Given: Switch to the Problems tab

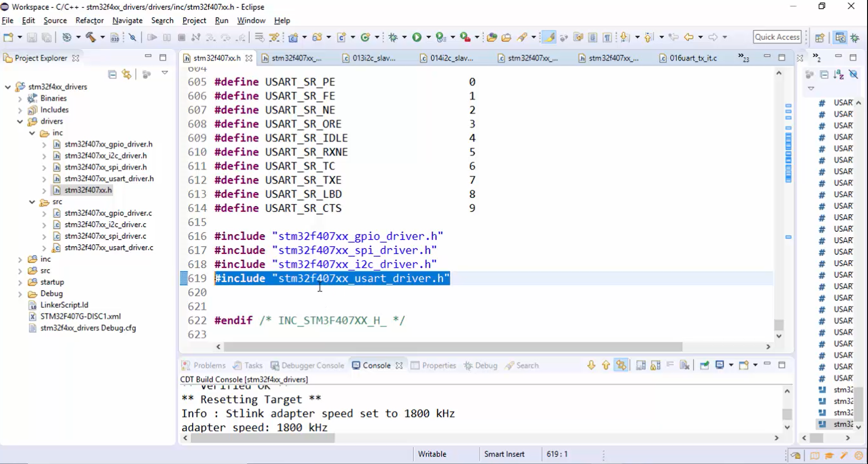Looking at the screenshot, I should [x=204, y=366].
